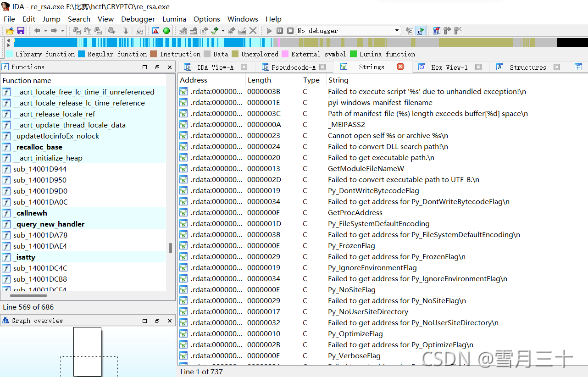
Task: Open the File menu
Action: pyautogui.click(x=9, y=19)
